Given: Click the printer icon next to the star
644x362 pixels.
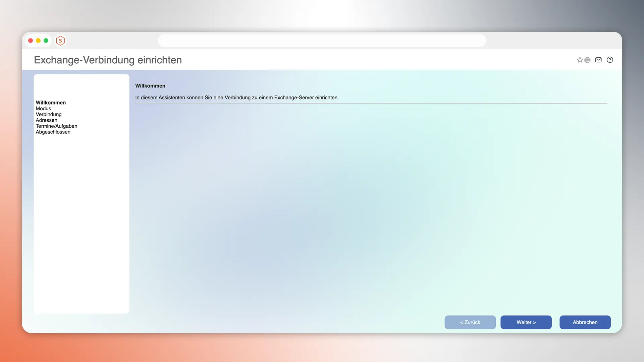Looking at the screenshot, I should click(587, 60).
